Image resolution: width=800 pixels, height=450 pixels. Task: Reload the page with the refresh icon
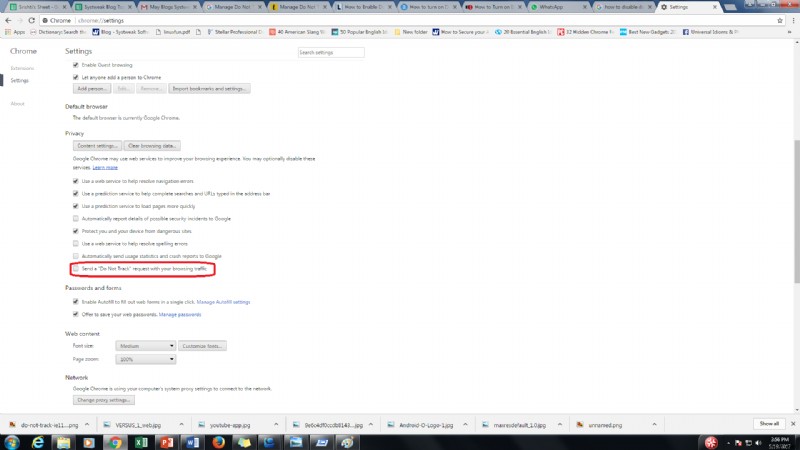pos(31,20)
